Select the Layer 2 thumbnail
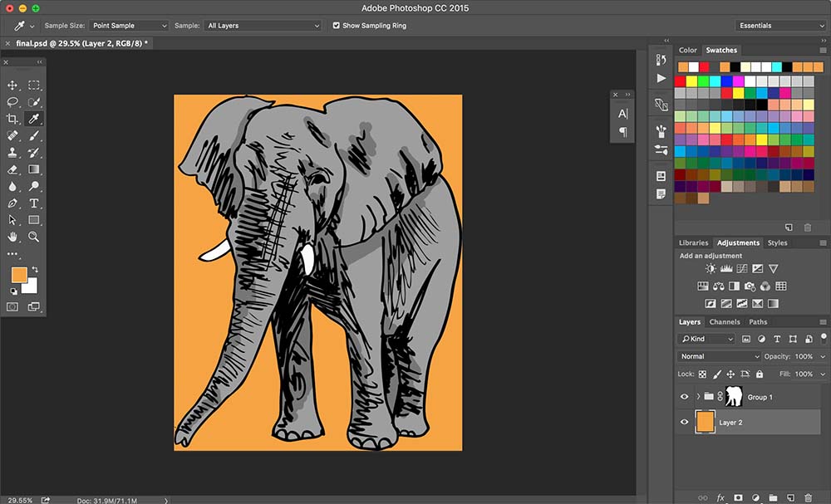The height and width of the screenshot is (504, 831). 705,423
